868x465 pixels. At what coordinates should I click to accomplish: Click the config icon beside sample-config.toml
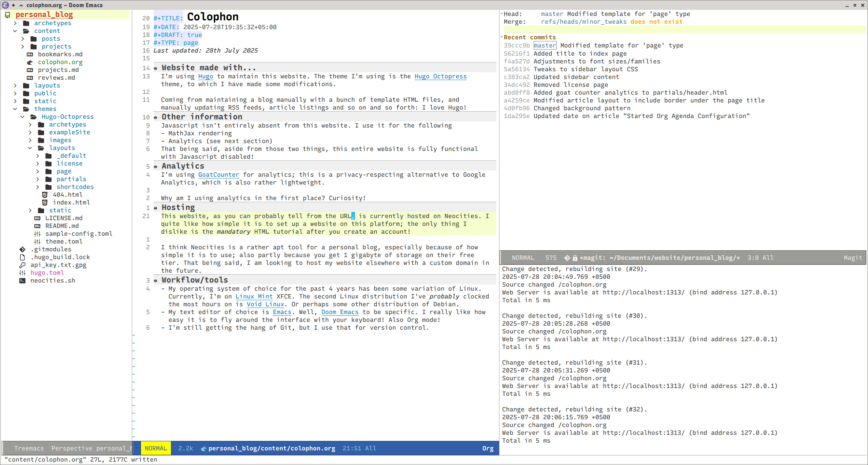[x=37, y=234]
